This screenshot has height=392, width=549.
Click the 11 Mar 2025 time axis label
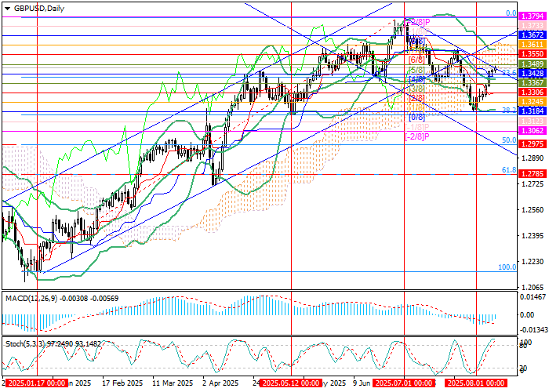click(x=173, y=383)
